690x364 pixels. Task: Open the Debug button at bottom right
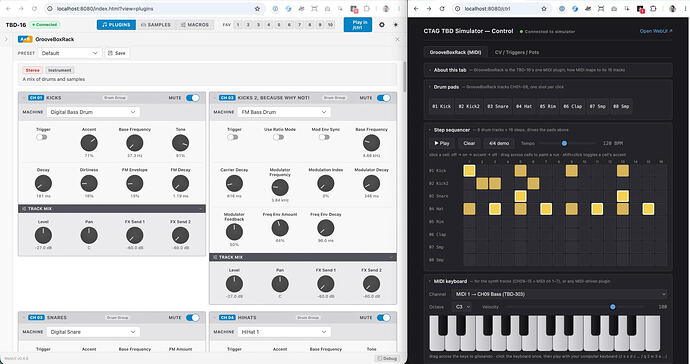click(x=387, y=358)
